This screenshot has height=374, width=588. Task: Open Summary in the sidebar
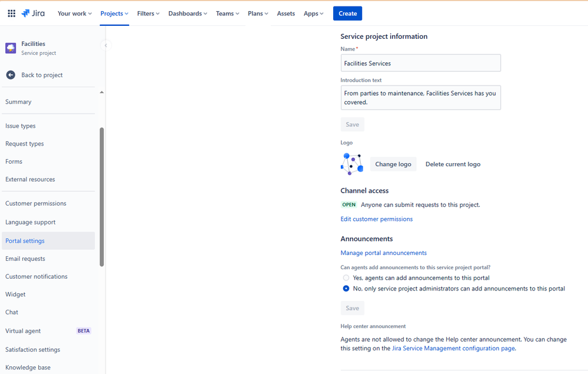48,102
